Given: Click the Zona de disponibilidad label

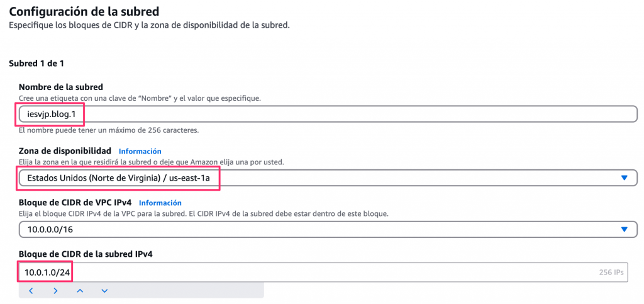Looking at the screenshot, I should point(65,151).
